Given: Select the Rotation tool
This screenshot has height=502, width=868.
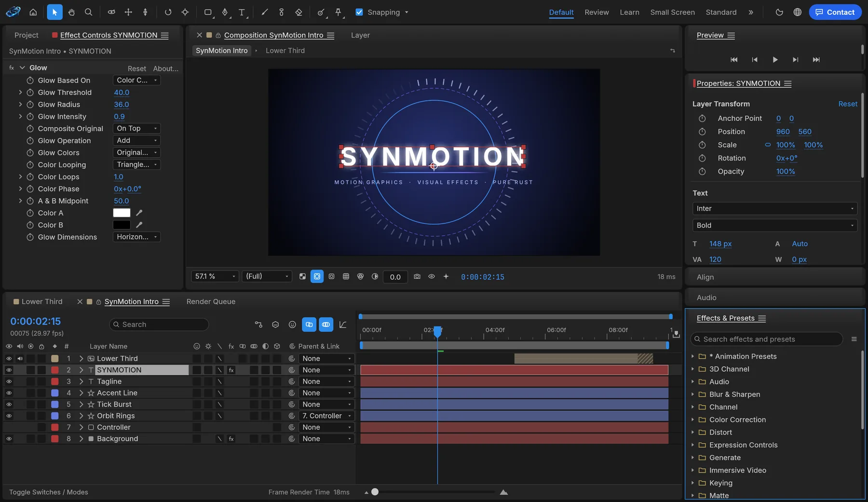Looking at the screenshot, I should click(x=168, y=12).
